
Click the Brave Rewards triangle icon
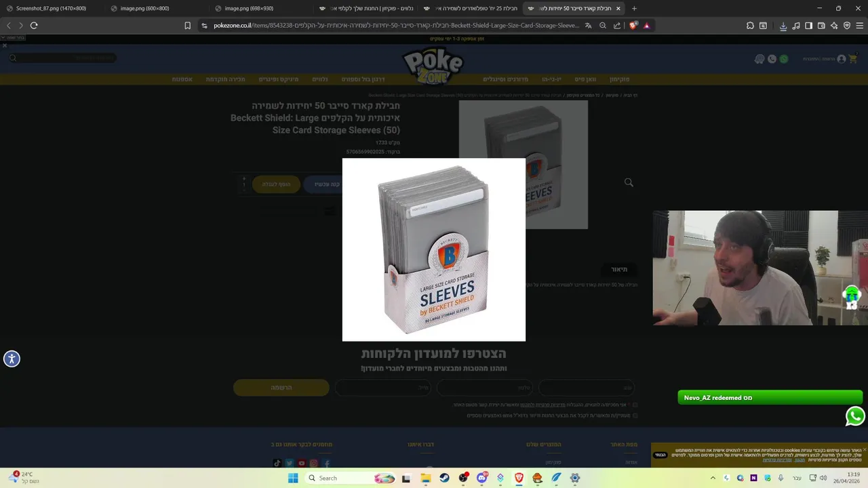click(x=646, y=26)
